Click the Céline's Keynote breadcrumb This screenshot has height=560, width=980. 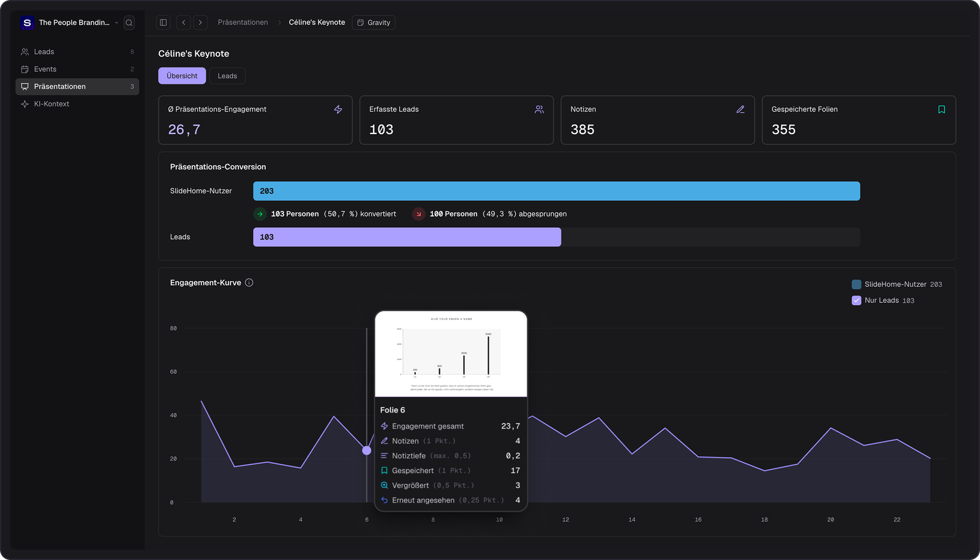317,23
